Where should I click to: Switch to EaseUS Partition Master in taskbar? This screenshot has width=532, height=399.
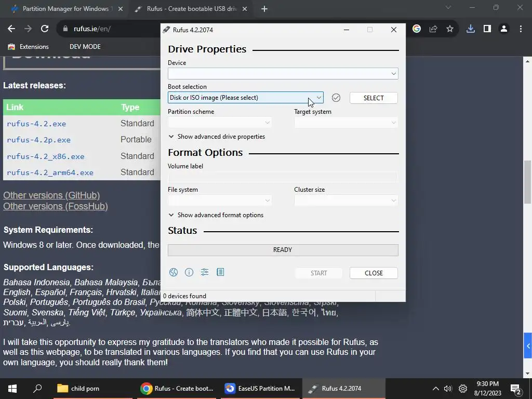(x=260, y=389)
